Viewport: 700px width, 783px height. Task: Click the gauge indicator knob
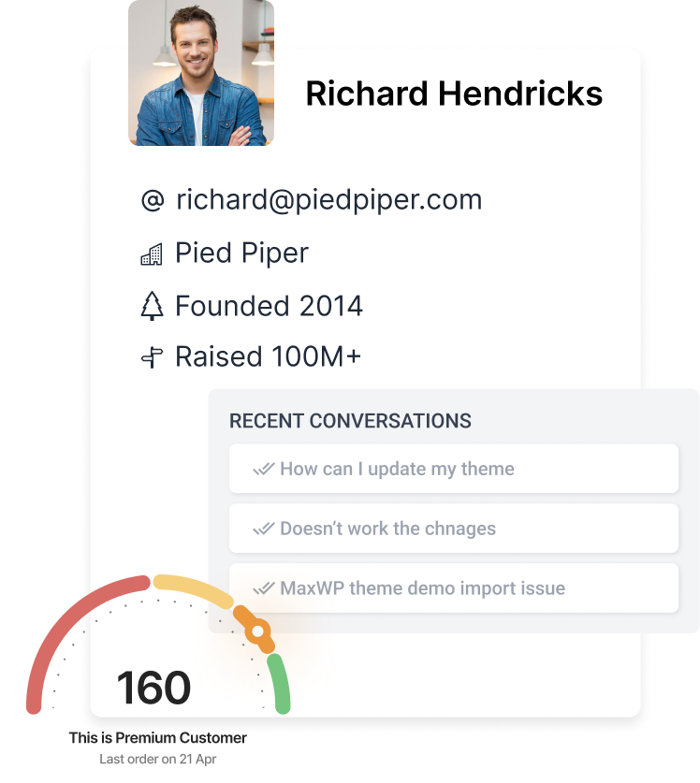[x=256, y=631]
